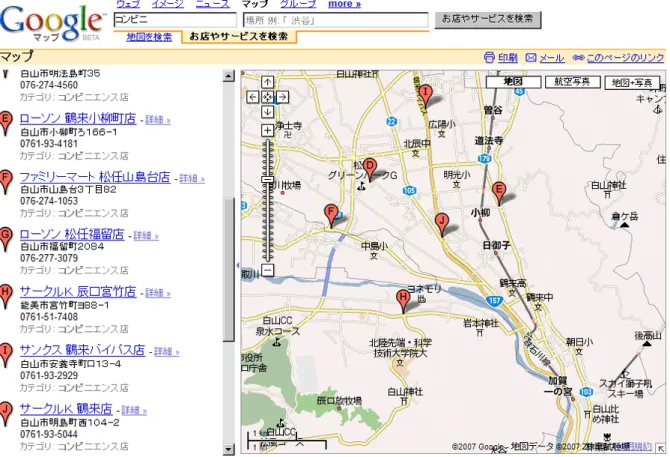Toggle overview map corner arrow
The image size is (670, 457).
coord(662,449)
